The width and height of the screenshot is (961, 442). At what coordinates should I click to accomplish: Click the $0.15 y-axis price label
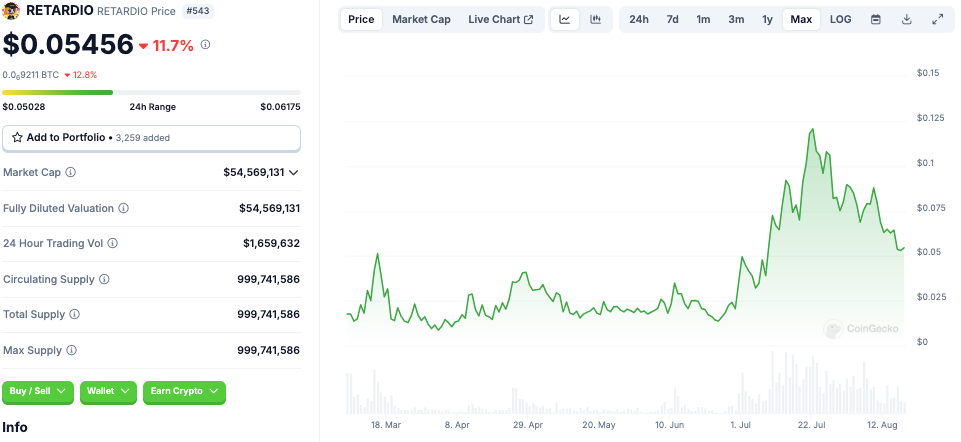pyautogui.click(x=928, y=73)
